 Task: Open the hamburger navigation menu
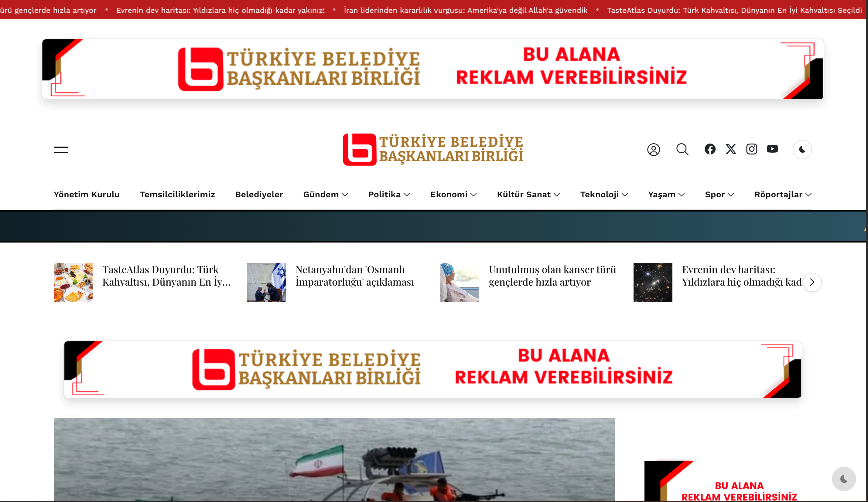[x=61, y=149]
